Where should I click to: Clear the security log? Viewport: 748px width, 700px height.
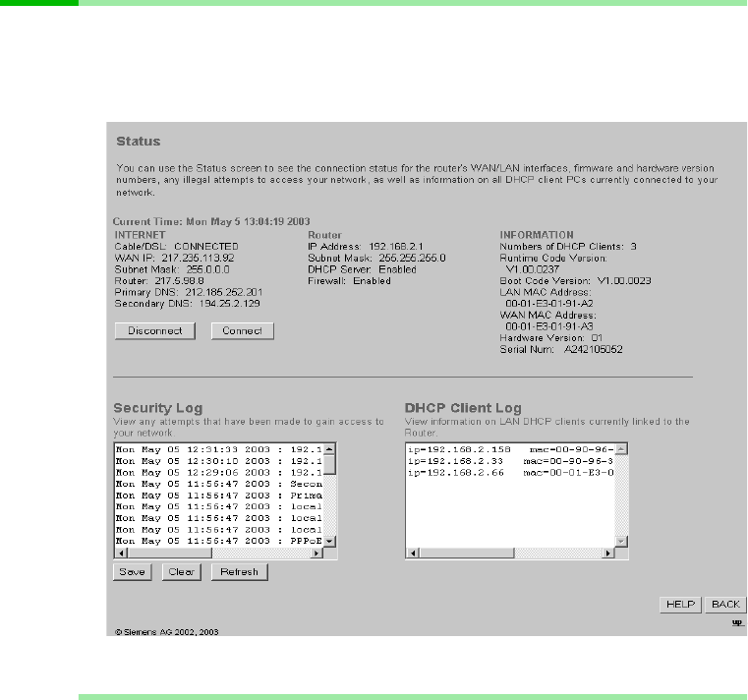point(181,571)
